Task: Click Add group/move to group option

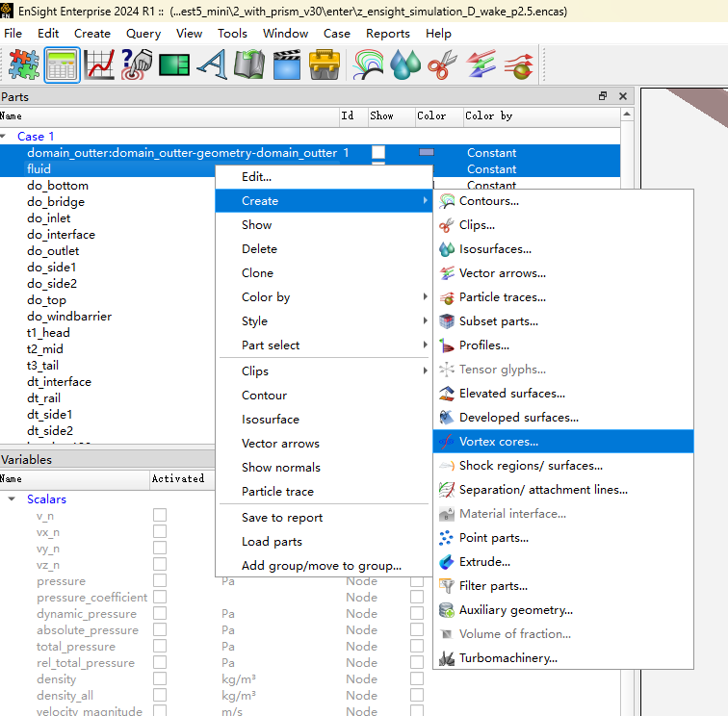Action: point(321,566)
